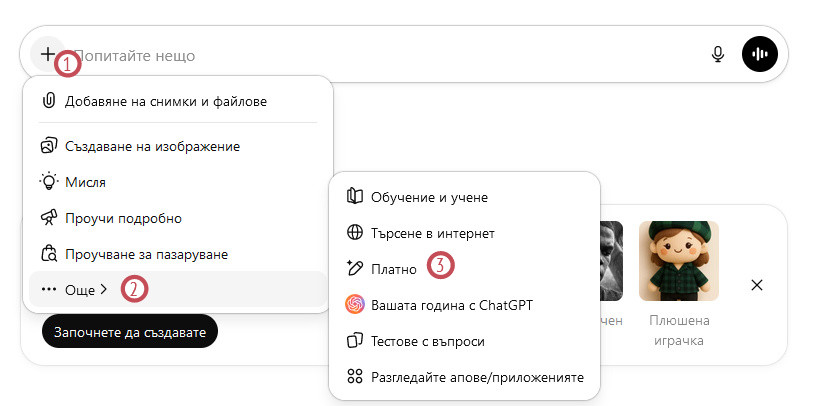Click the lightbulb icon next to Мисля
This screenshot has height=406, width=821.
point(48,182)
